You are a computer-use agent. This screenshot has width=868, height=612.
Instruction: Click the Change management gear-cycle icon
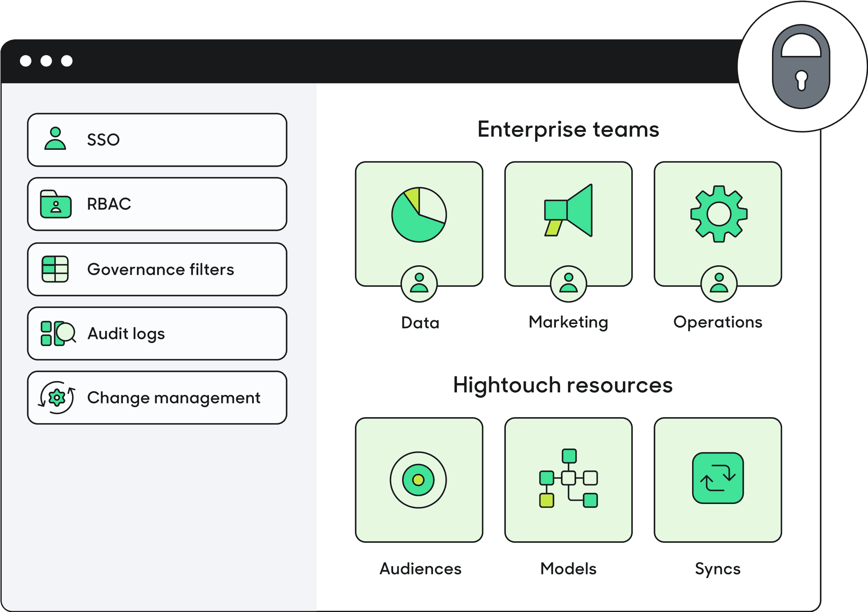click(x=57, y=398)
